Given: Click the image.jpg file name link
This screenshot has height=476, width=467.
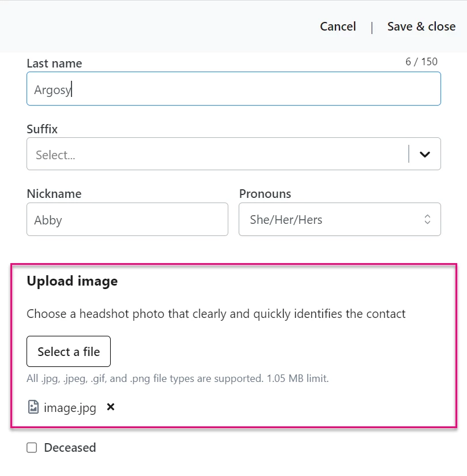Looking at the screenshot, I should (x=69, y=407).
